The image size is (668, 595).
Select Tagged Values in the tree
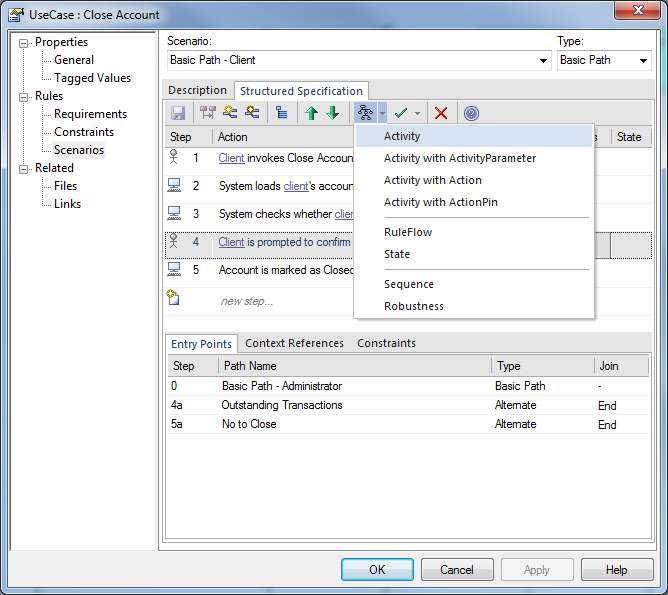tap(92, 78)
